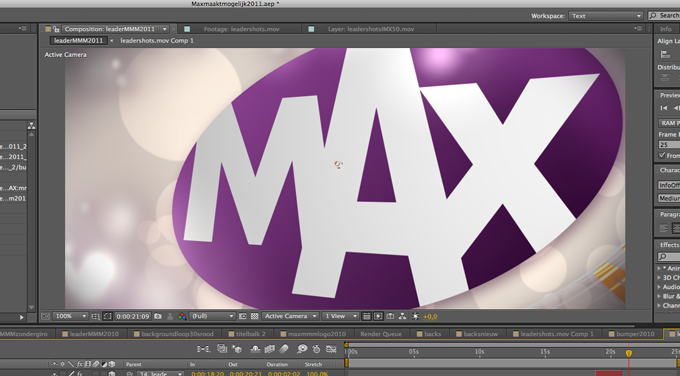The width and height of the screenshot is (680, 376).
Task: Click the Layer tab teal color icon
Action: [311, 29]
